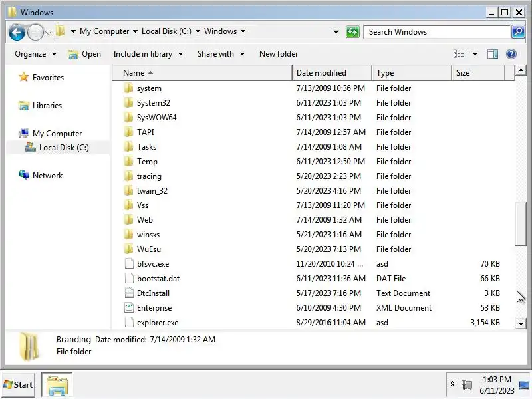532x399 pixels.
Task: Expand the My Computer breadcrumb arrow
Action: tap(135, 31)
